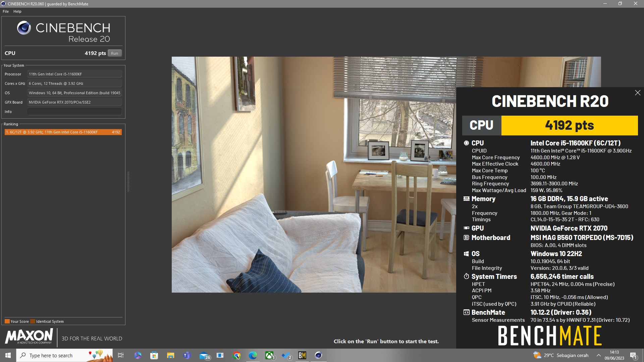
Task: Open the taskbar app with badge 2
Action: [x=286, y=355]
